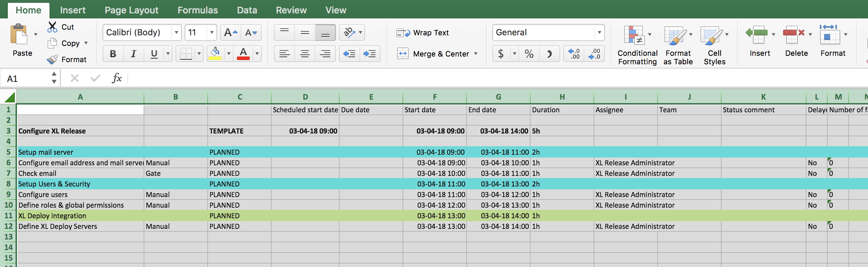Expand the font color arrow

257,54
